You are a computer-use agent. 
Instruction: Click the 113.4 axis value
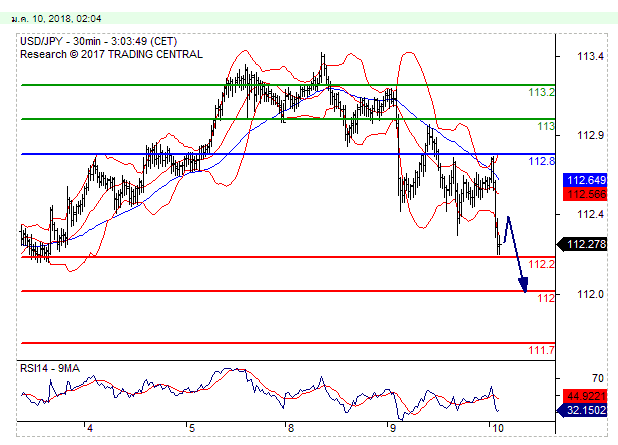[x=590, y=56]
